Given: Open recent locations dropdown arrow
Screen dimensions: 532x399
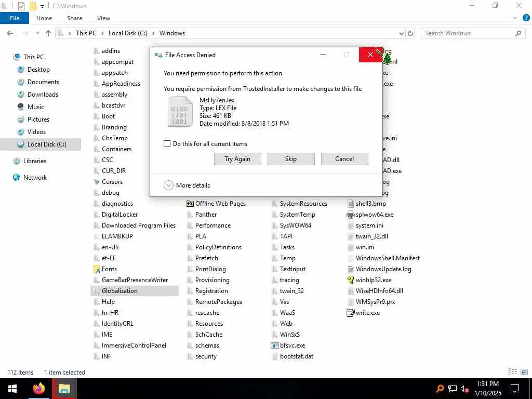Looking at the screenshot, I should [37, 33].
